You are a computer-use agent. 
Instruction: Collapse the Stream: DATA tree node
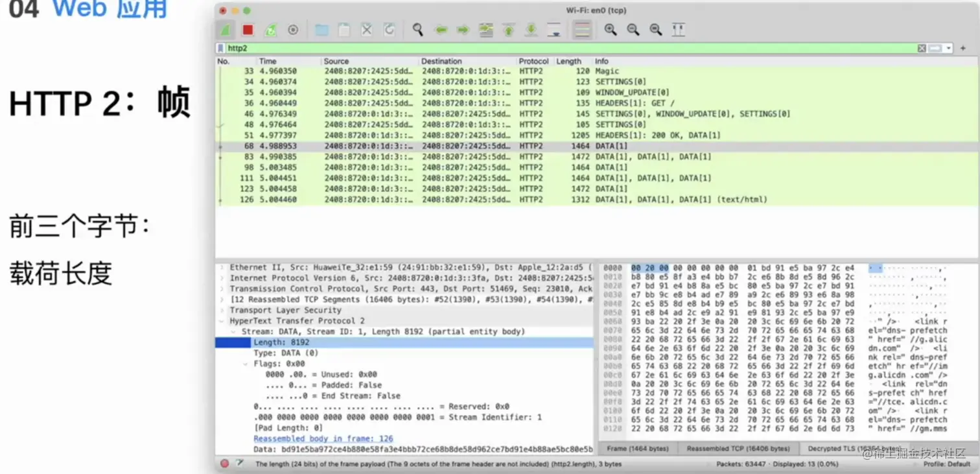pyautogui.click(x=234, y=331)
